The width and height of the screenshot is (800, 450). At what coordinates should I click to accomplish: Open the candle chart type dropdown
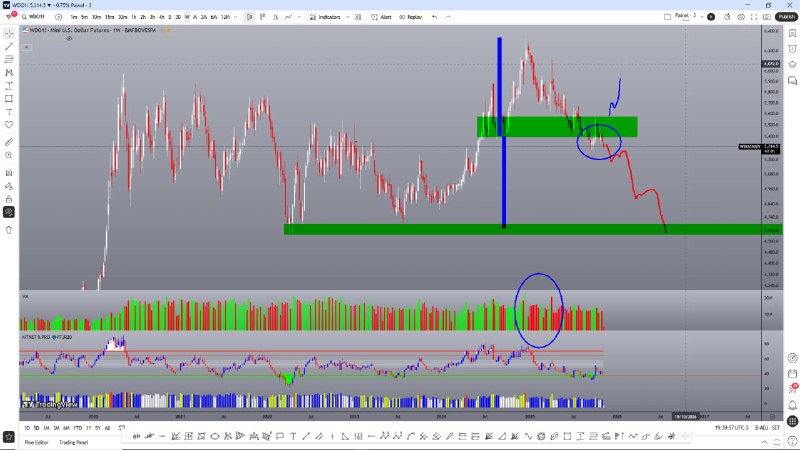pyautogui.click(x=250, y=17)
